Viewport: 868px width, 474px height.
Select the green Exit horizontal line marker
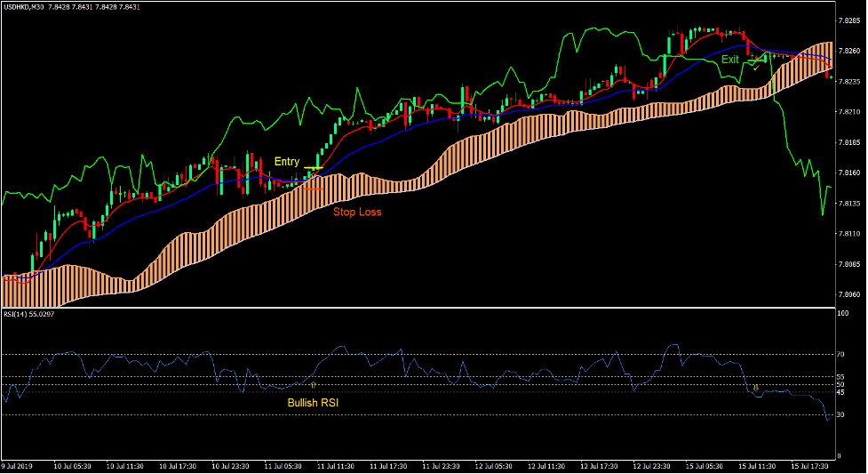pyautogui.click(x=758, y=60)
